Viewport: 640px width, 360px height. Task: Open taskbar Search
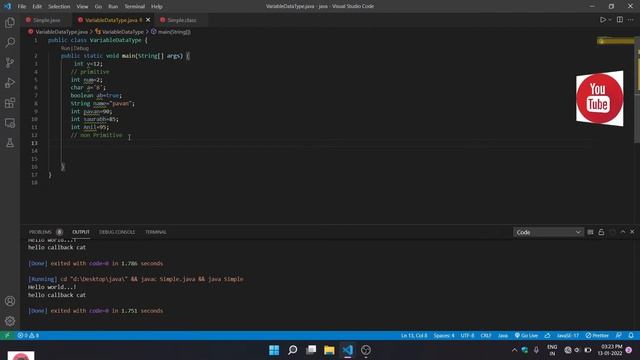(292, 350)
